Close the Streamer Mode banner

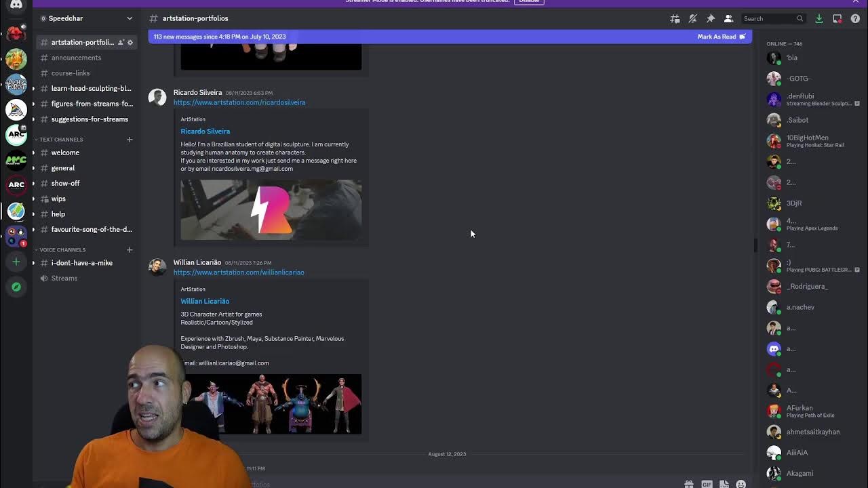(x=856, y=1)
